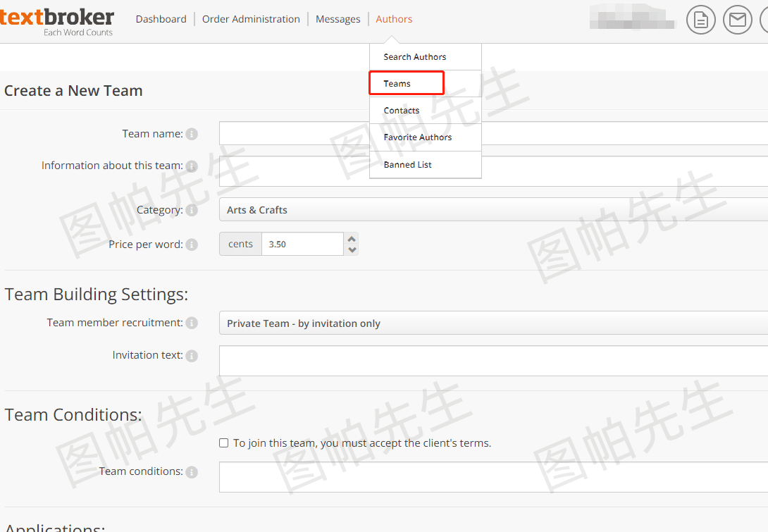Check the box to accept client's terms

tap(223, 443)
